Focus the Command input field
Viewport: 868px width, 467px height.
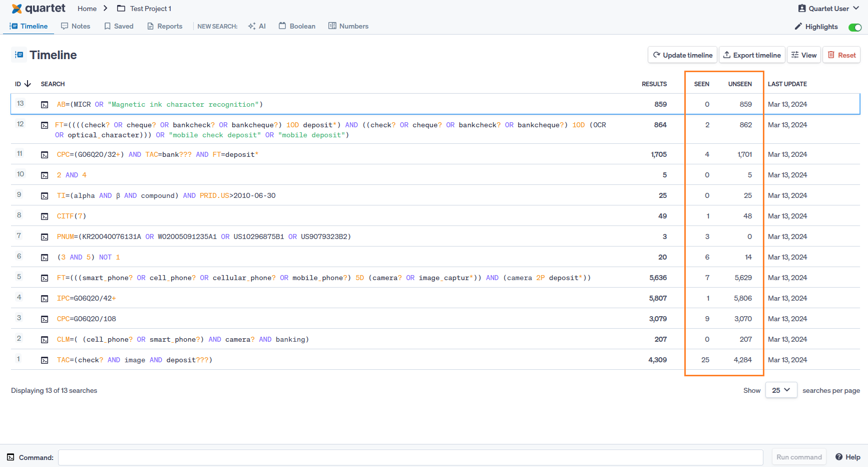pyautogui.click(x=410, y=457)
